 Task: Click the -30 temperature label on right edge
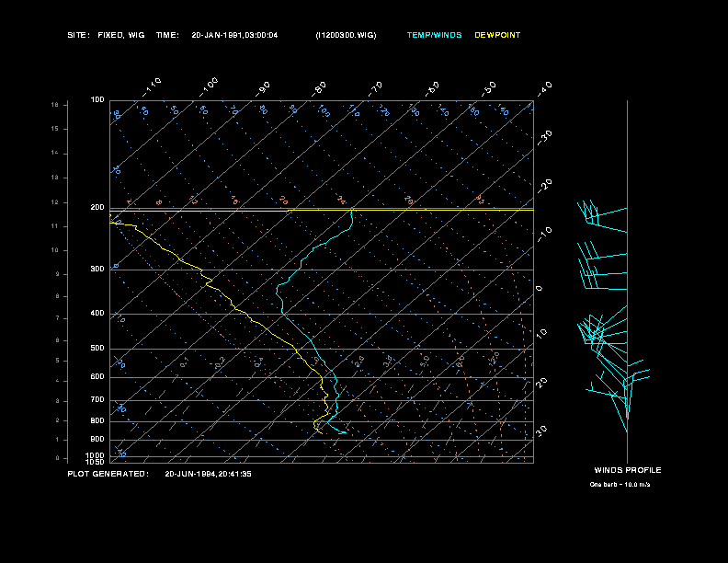tap(544, 137)
